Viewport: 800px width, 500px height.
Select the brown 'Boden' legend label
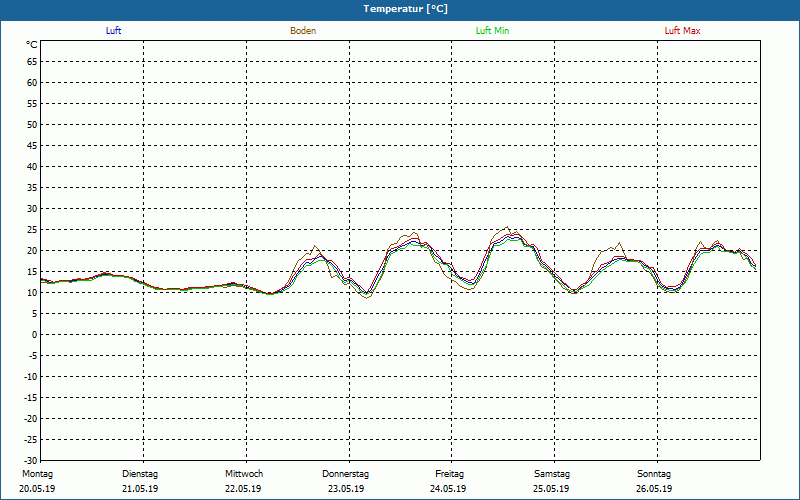coord(303,31)
